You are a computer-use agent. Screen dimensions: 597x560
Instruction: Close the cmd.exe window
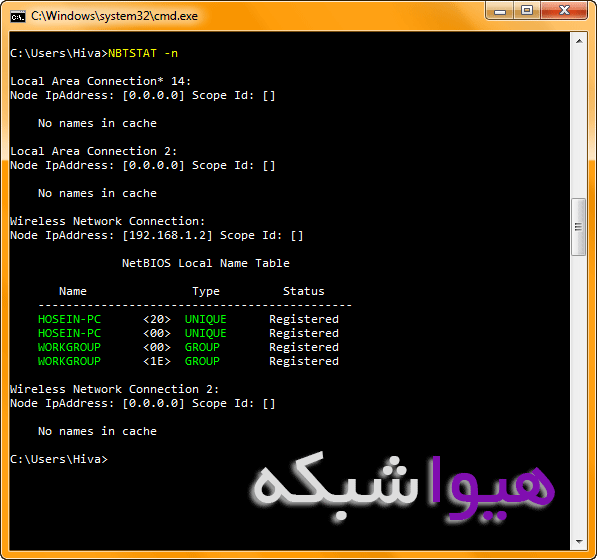[564, 11]
